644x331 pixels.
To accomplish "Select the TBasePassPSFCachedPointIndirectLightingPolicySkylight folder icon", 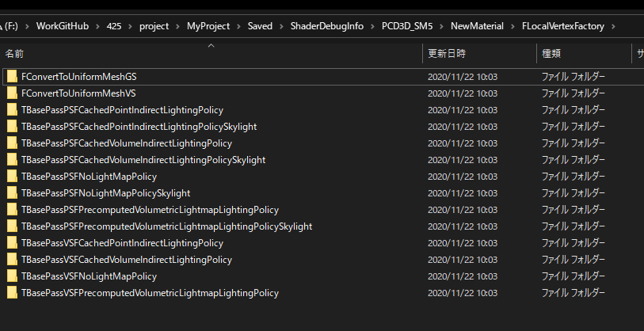I will (12, 127).
